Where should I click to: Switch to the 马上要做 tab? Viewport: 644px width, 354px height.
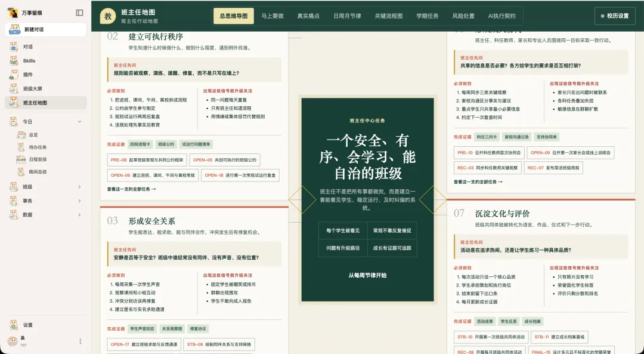(273, 16)
